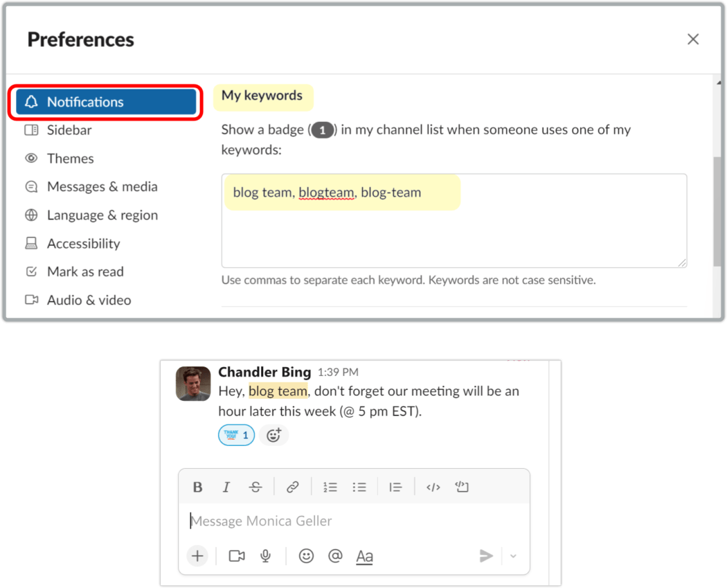Start a bulleted list
The width and height of the screenshot is (727, 588).
pyautogui.click(x=359, y=487)
